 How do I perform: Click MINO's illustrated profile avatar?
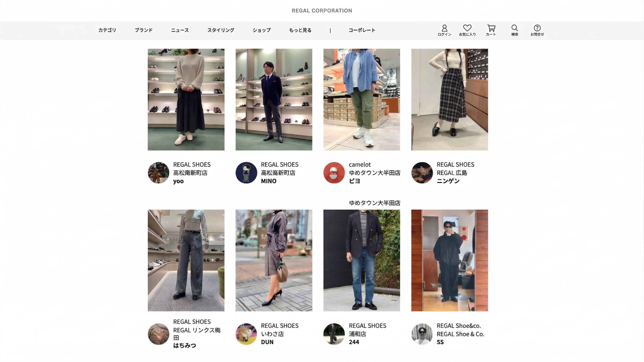[x=246, y=173]
